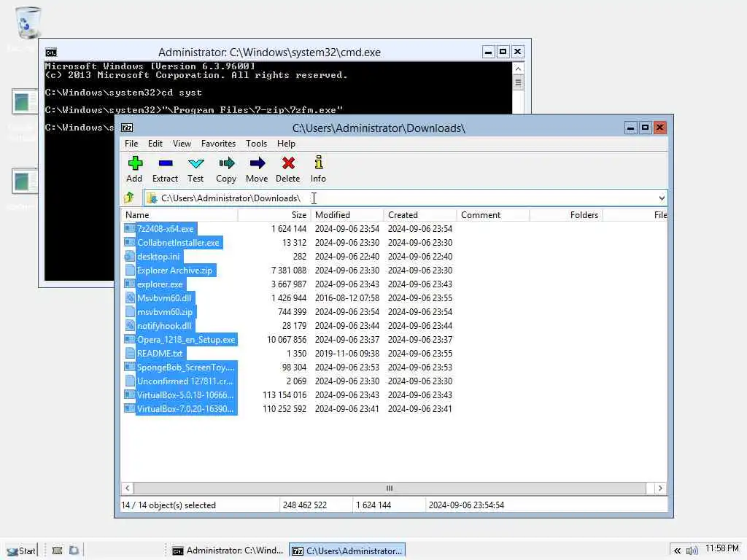Viewport: 747px width, 560px height.
Task: Click status text 14 / 14 object(s) selected
Action: pyautogui.click(x=169, y=505)
